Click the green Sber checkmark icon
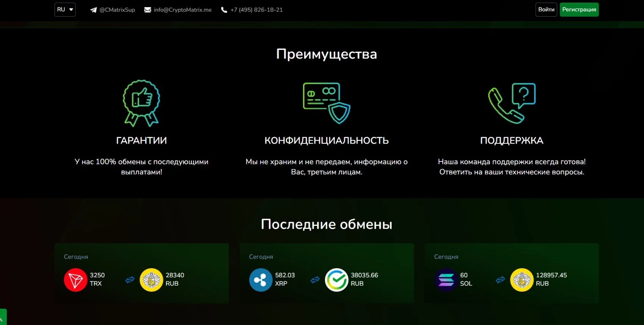This screenshot has height=325, width=644. (336, 280)
